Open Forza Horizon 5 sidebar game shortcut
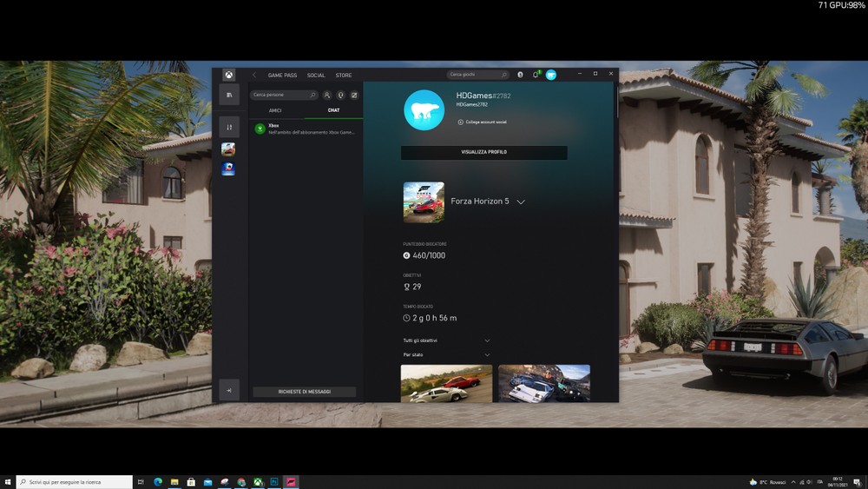 tap(228, 149)
